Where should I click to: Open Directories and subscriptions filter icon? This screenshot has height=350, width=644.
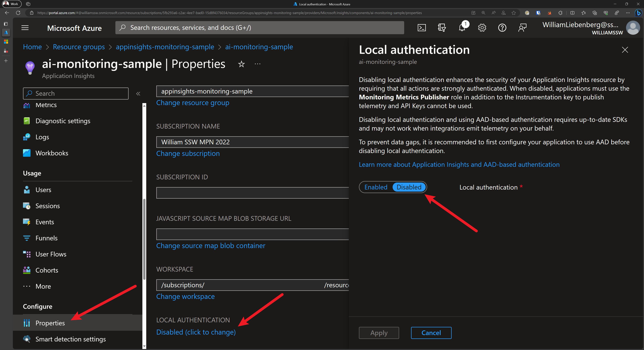click(442, 27)
